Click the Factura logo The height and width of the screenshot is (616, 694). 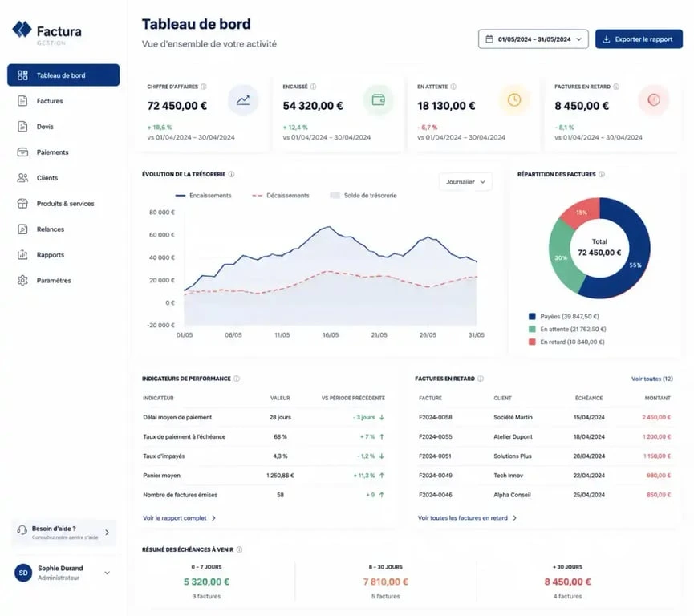click(x=47, y=32)
